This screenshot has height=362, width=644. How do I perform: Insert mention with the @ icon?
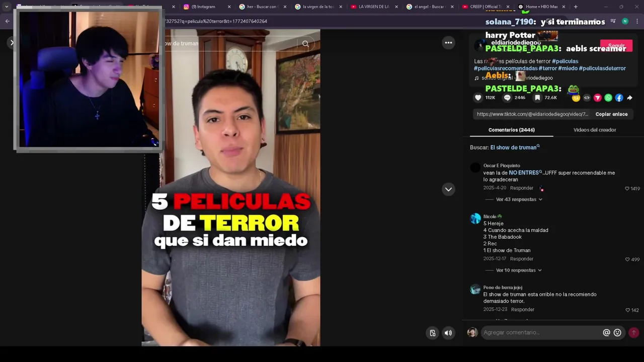point(606,332)
